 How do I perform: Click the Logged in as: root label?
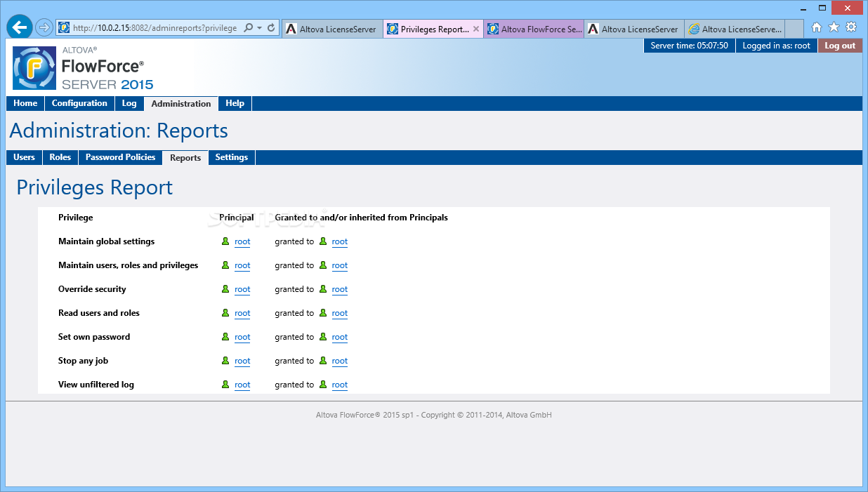click(776, 46)
